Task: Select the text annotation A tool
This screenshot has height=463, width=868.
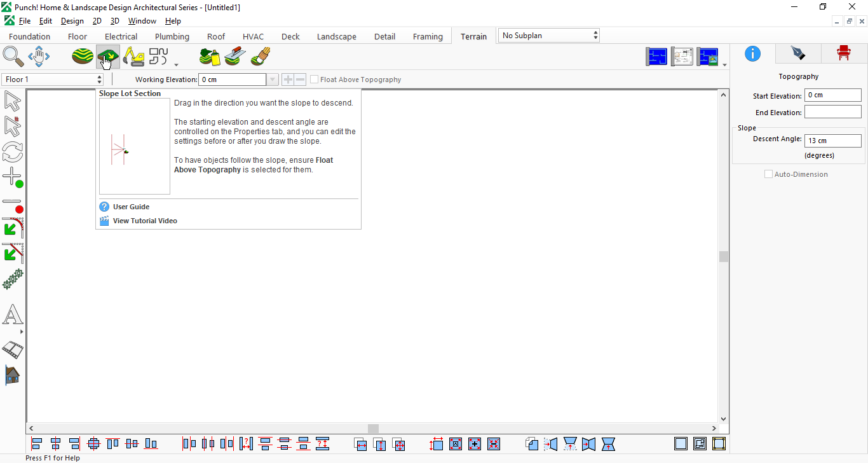Action: click(12, 314)
